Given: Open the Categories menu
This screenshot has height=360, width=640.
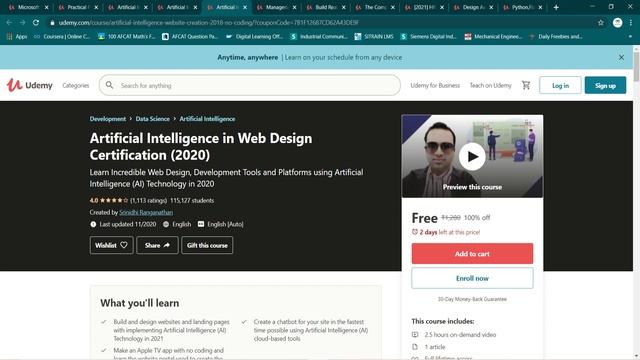Looking at the screenshot, I should [x=76, y=85].
